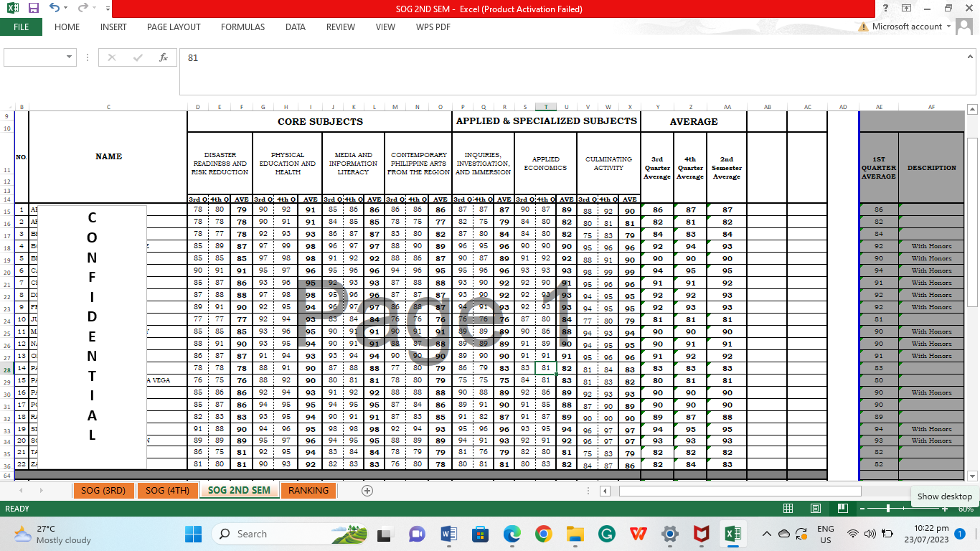Click inside the Name Box field
This screenshot has height=551, width=980.
pos(34,57)
